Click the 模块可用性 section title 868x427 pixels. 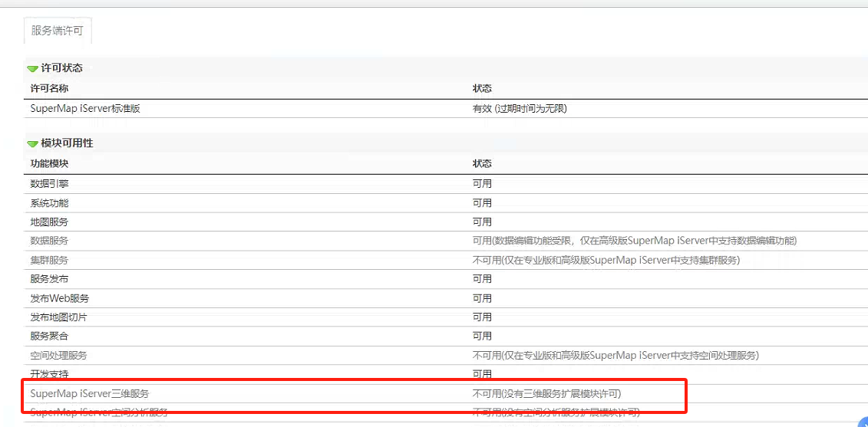coord(67,143)
